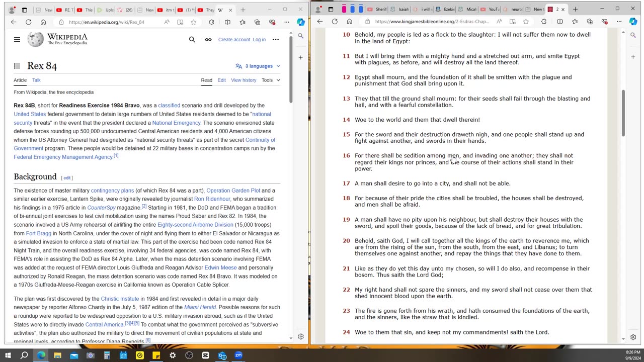644x362 pixels.
Task: Open Edge settings three-dot menu in Bible window
Action: 619,22
